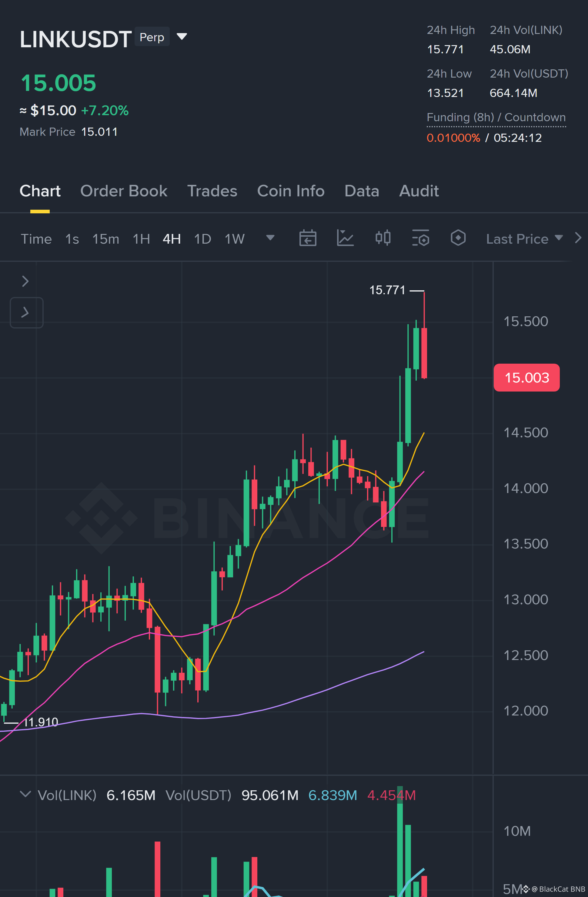Select the 1D interval

[x=202, y=239]
